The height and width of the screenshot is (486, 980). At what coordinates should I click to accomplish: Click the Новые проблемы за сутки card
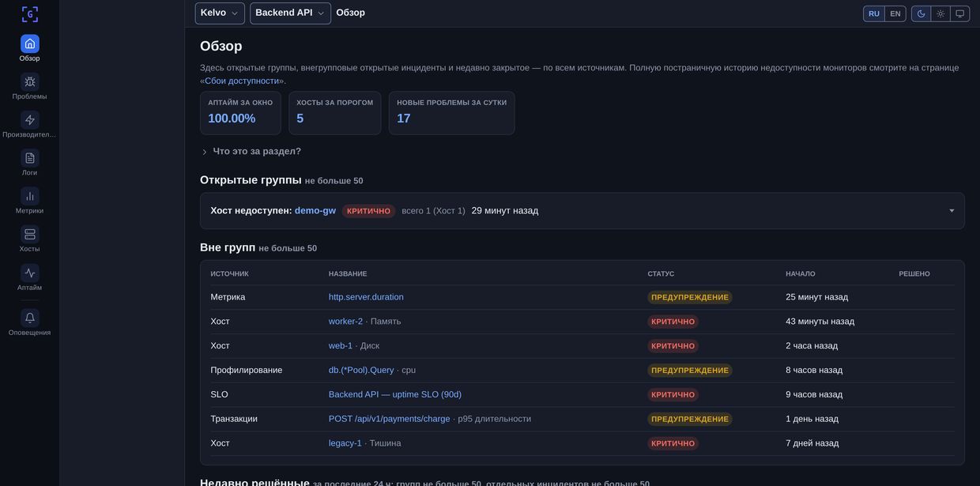coord(452,113)
